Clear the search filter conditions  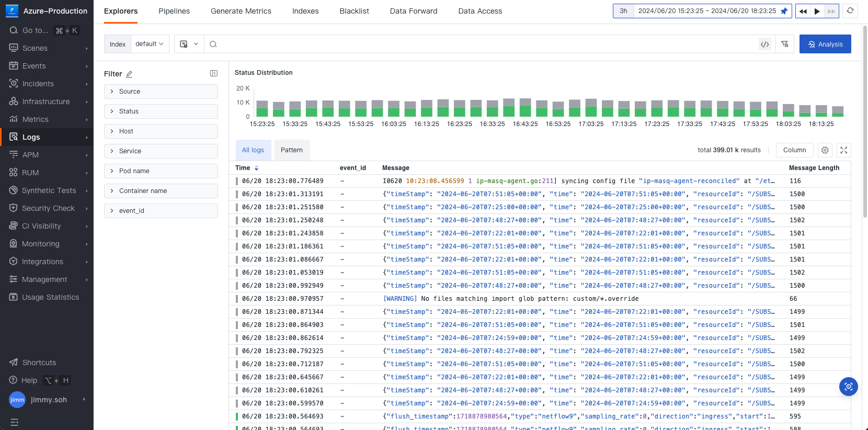point(785,44)
